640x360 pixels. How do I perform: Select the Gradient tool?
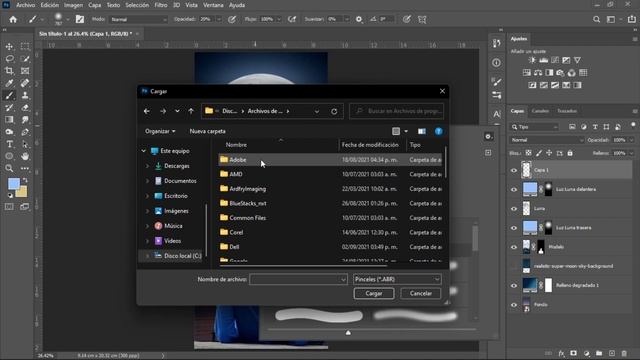(x=9, y=120)
